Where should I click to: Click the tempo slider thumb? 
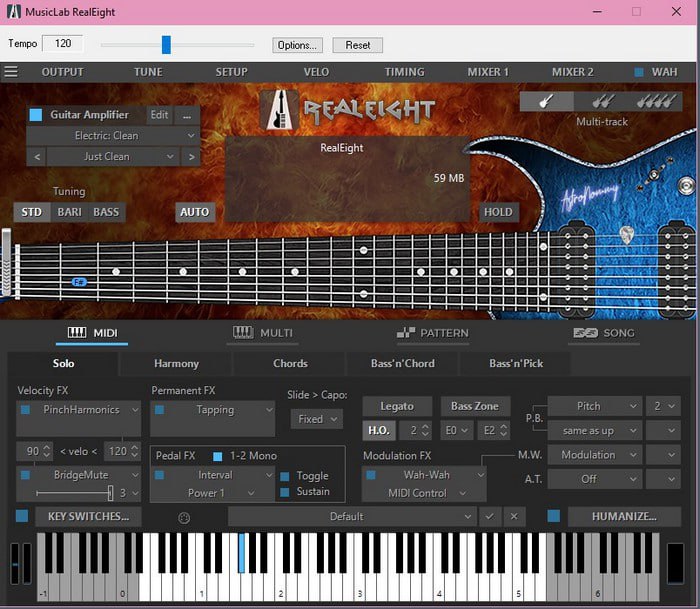tap(166, 45)
